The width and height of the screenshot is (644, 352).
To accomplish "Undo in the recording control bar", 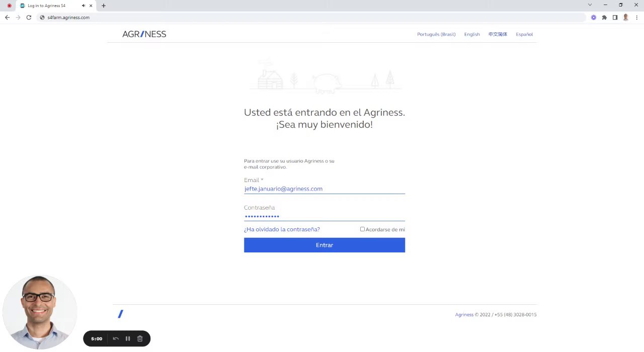I will 116,338.
